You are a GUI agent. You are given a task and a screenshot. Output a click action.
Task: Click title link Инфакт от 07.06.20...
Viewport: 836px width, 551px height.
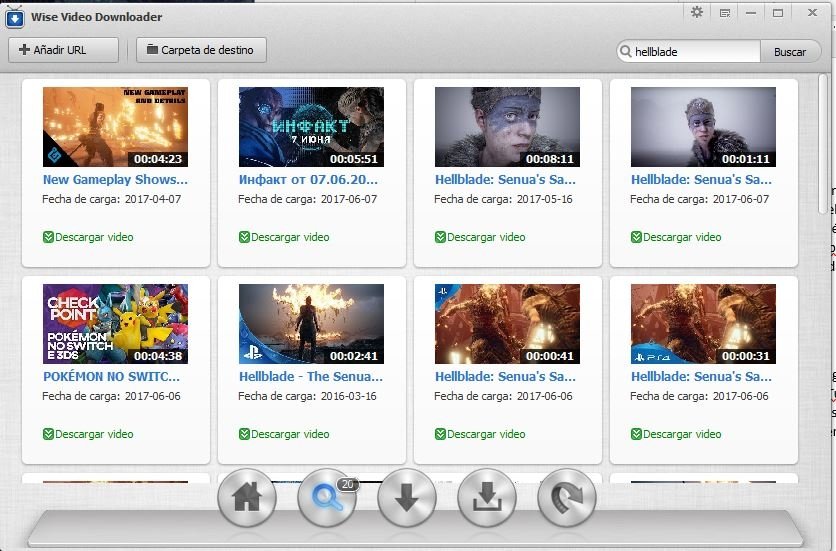tap(308, 180)
